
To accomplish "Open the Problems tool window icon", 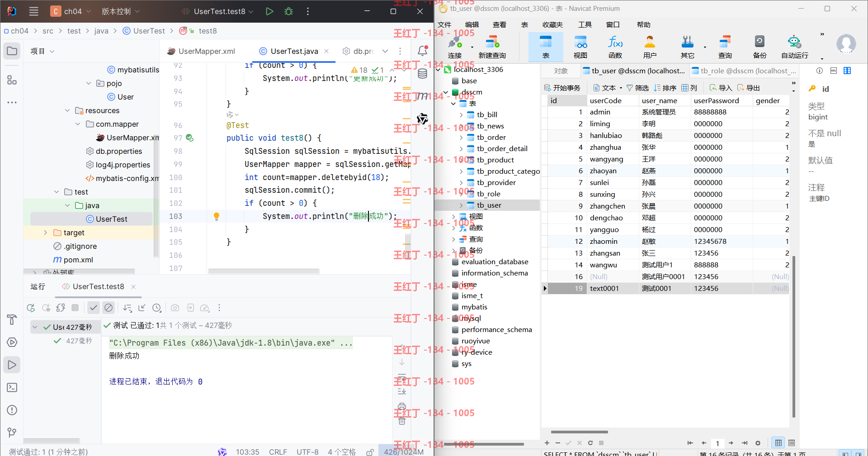I will 12,410.
